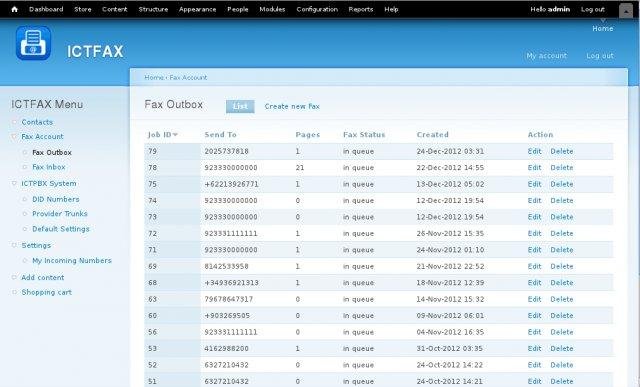This screenshot has height=387, width=640.
Task: Delete fax job 52
Action: point(562,365)
